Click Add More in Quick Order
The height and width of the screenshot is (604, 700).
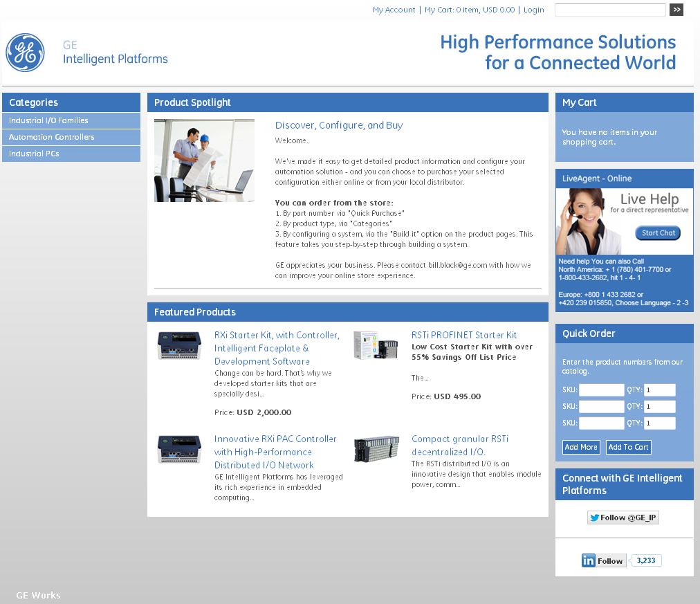coord(581,447)
